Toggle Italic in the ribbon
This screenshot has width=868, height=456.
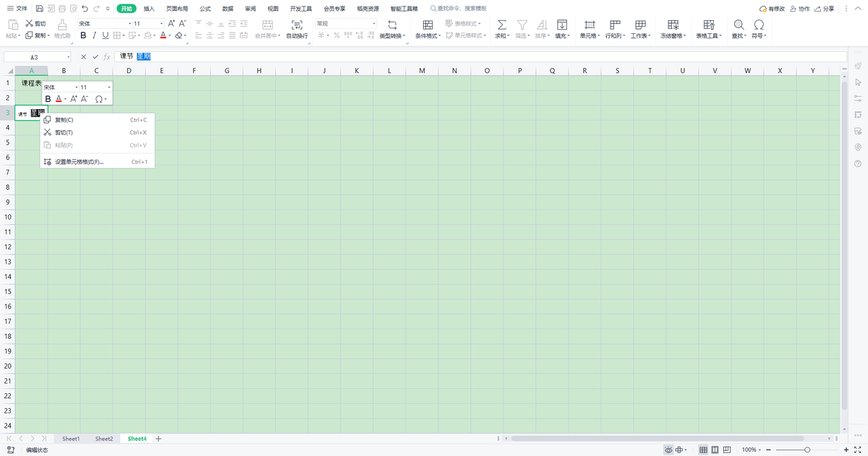pos(94,35)
